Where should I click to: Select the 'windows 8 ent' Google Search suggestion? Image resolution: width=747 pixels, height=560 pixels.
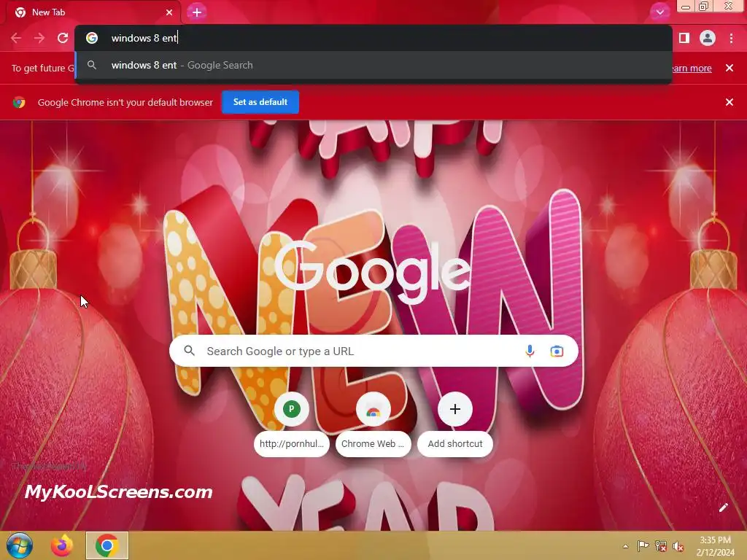click(x=373, y=65)
